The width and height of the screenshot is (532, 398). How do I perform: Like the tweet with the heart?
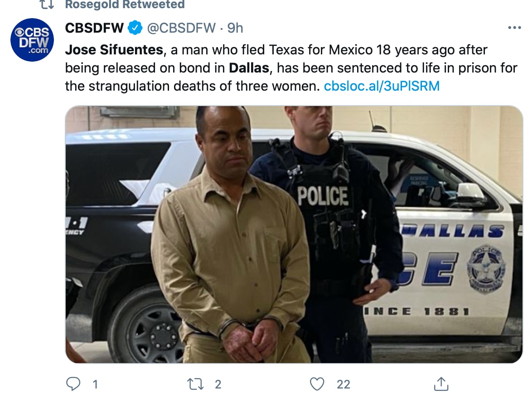point(317,384)
